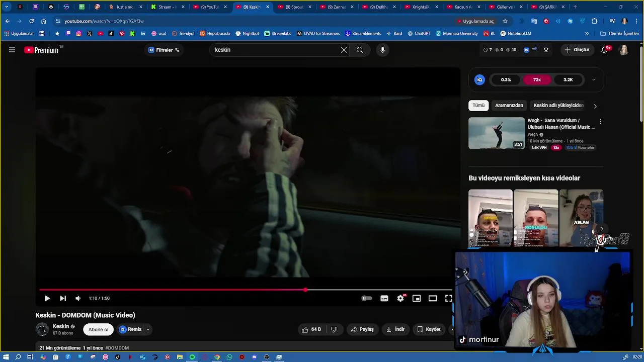
Task: Select the Aramanızdan chip
Action: click(509, 105)
